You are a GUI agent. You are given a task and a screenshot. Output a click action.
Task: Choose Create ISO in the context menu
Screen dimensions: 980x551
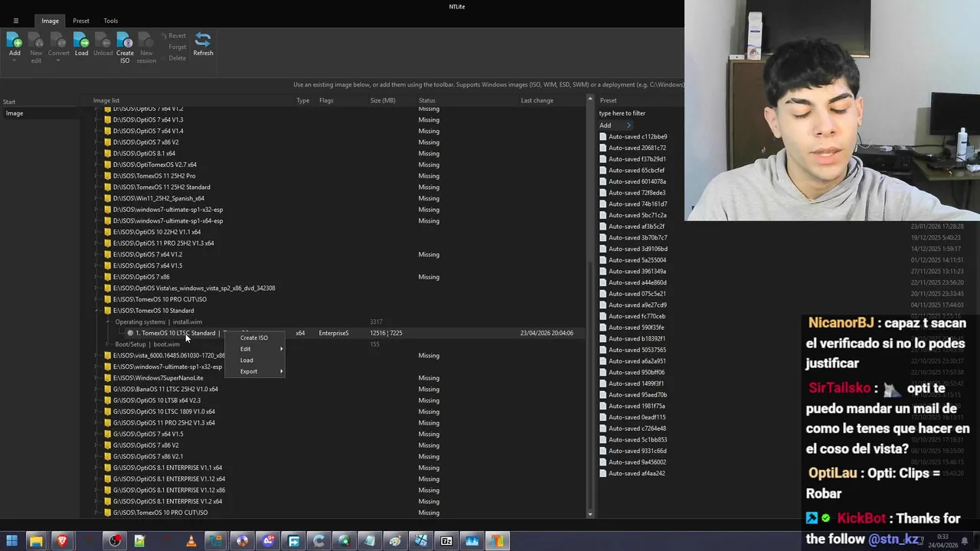(x=254, y=337)
